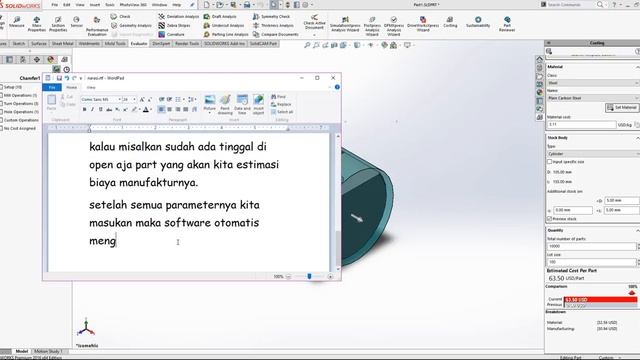This screenshot has height=360, width=640.
Task: Collapse the Material section
Action: tap(637, 67)
